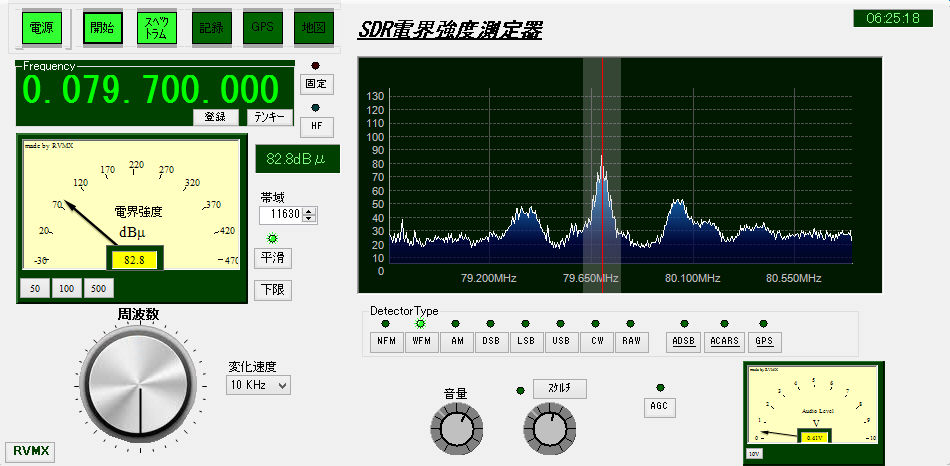
Task: Select USB detector type
Action: (560, 341)
